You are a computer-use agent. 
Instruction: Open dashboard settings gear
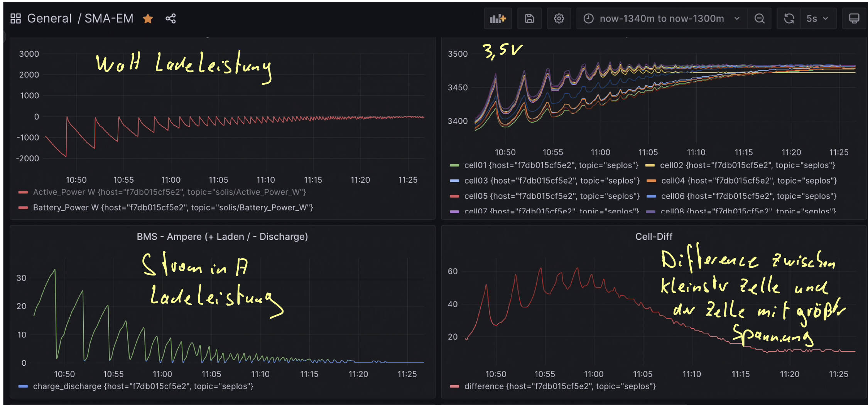[559, 18]
